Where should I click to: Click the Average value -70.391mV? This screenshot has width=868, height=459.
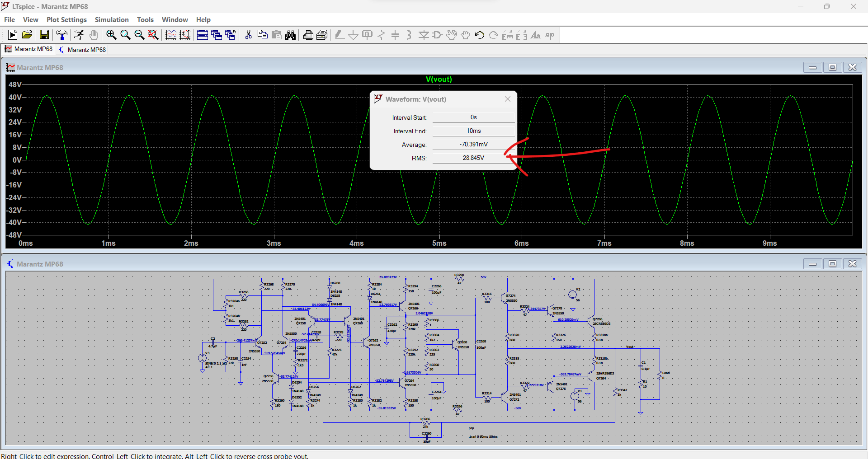click(x=473, y=145)
